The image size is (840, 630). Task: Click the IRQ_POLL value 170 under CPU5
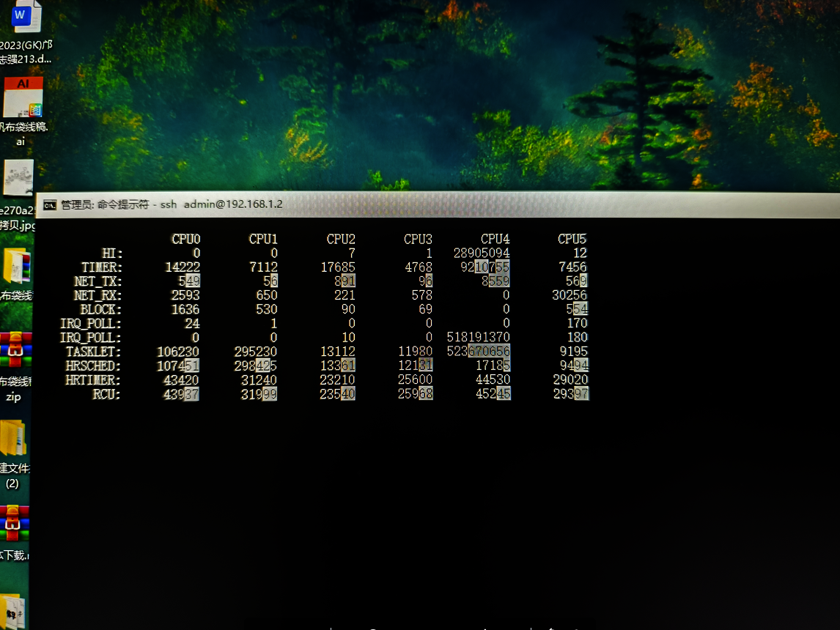click(577, 323)
